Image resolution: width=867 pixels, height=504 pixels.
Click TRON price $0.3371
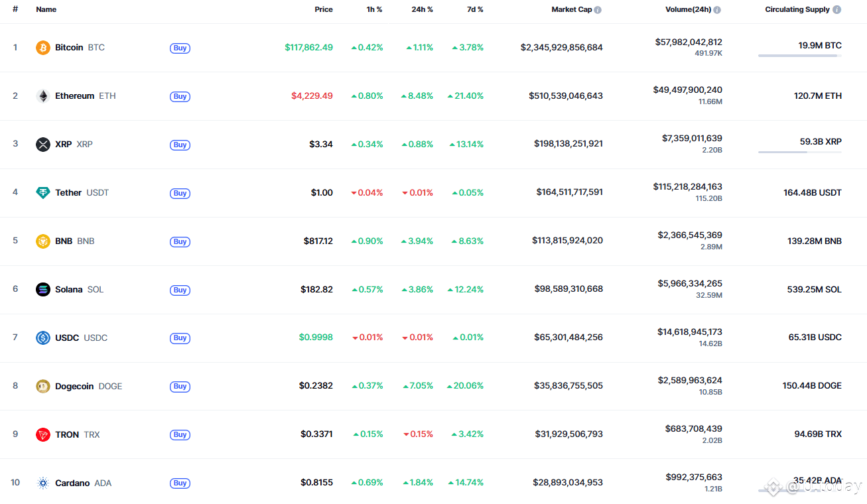coord(316,434)
